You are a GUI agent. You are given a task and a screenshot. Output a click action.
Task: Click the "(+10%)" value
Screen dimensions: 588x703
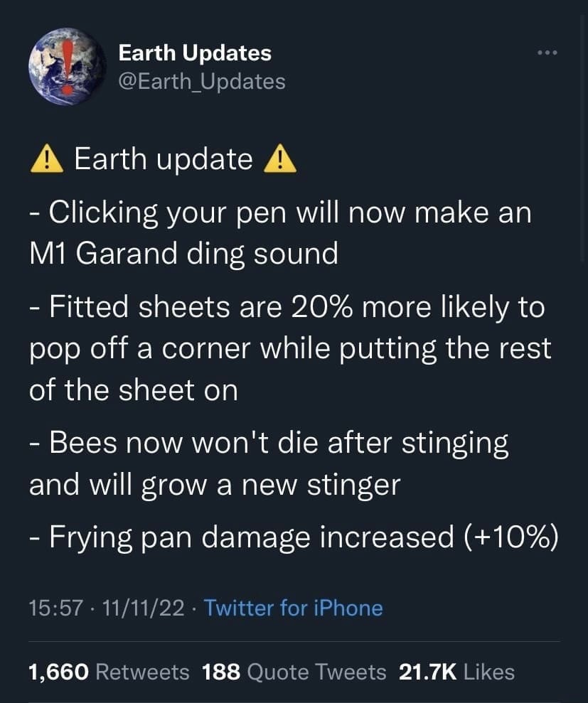(x=511, y=538)
